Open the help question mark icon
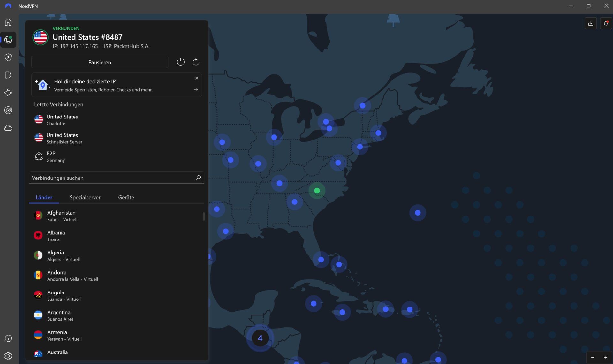613x364 pixels. 8,338
